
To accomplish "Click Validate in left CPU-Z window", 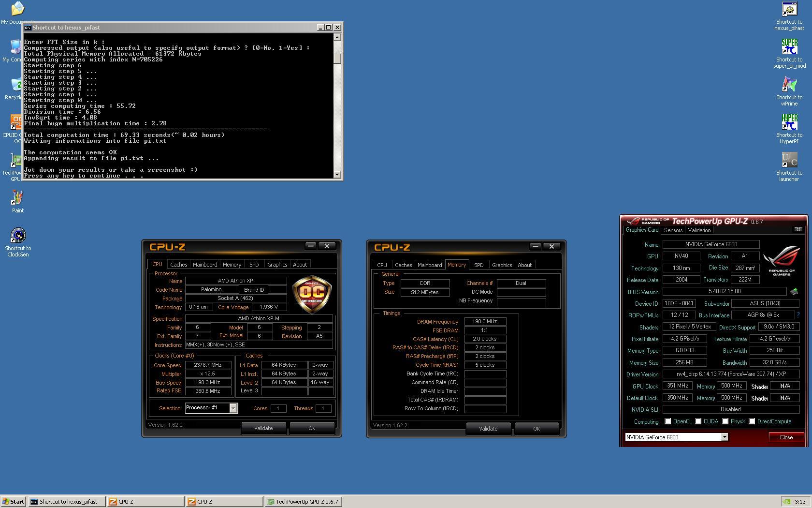I will click(x=263, y=428).
